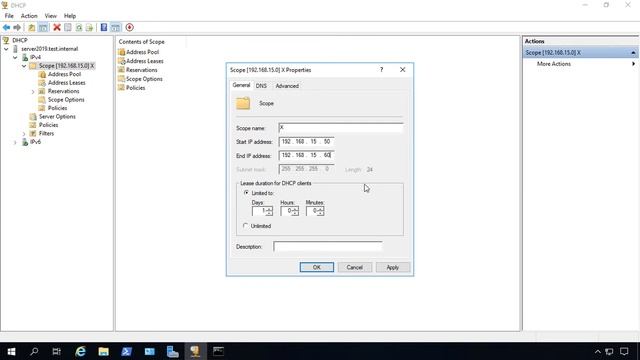Select the IPv6 node in the tree
Viewport: 640px width, 360px height.
click(x=35, y=142)
